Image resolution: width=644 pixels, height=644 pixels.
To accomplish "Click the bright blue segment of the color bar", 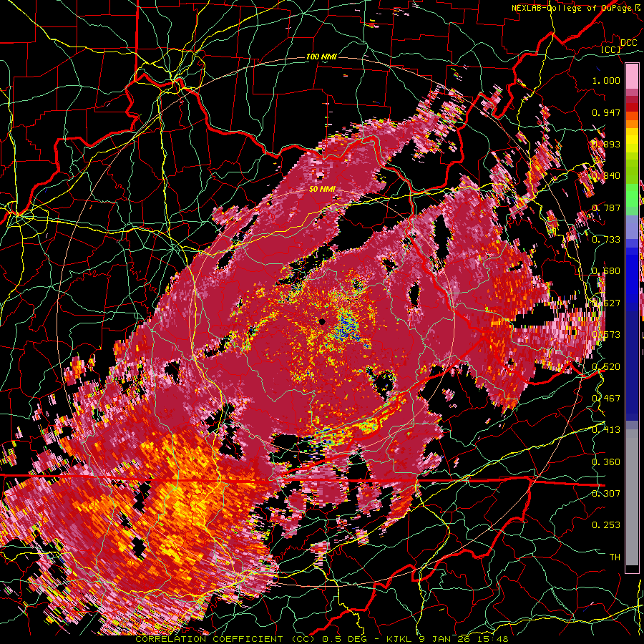I will 632,277.
